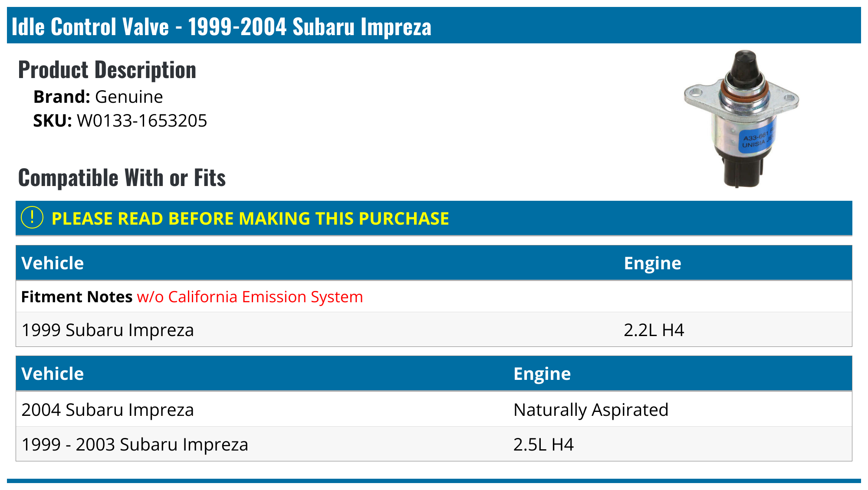Click the red w/o California Emission System note
The width and height of the screenshot is (868, 490).
[250, 297]
